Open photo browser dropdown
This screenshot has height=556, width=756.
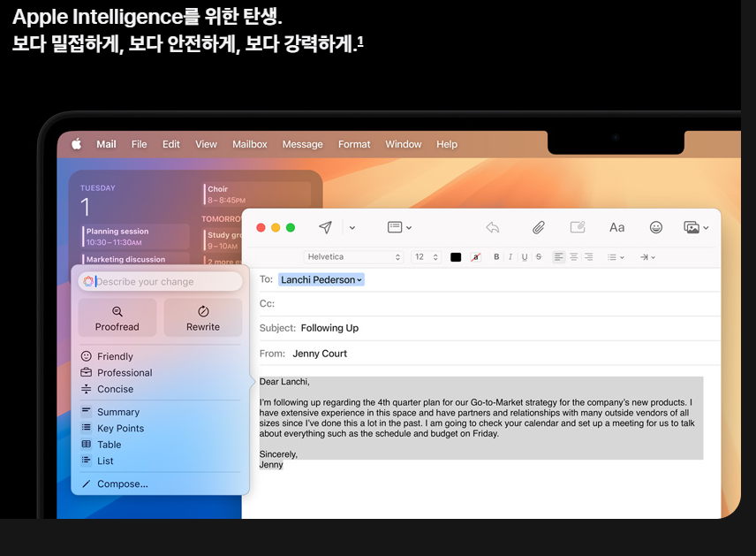point(696,227)
